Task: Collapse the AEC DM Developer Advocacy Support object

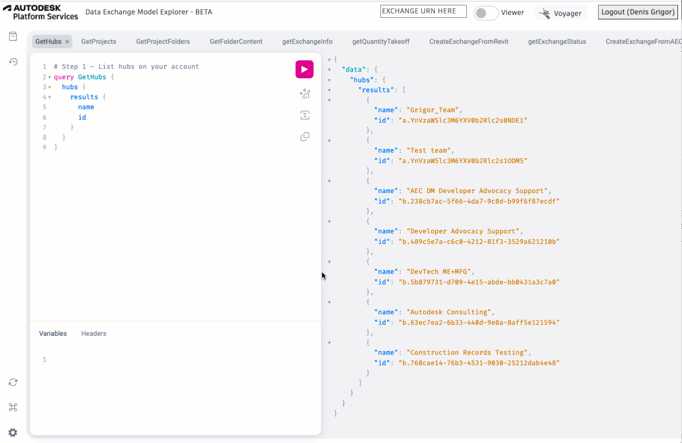Action: pyautogui.click(x=329, y=181)
